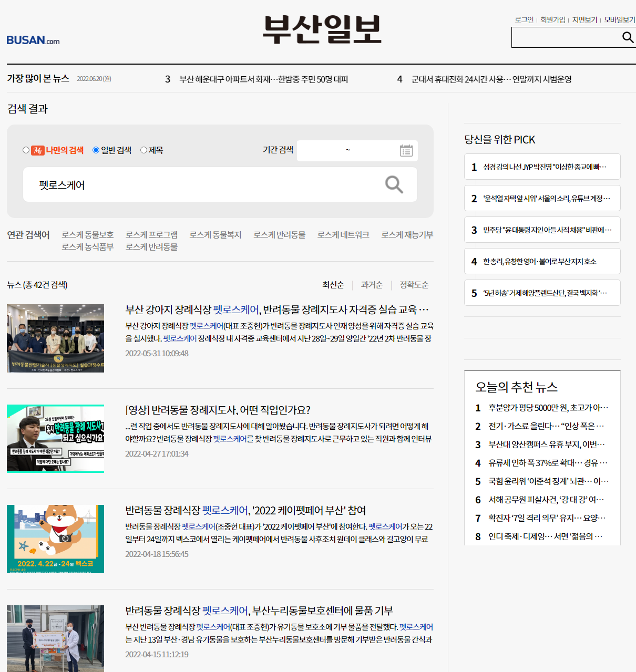
Task: Sort results by 최신순
Action: pos(333,285)
